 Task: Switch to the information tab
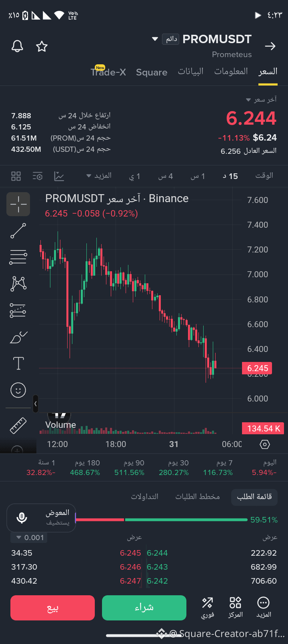click(x=231, y=72)
